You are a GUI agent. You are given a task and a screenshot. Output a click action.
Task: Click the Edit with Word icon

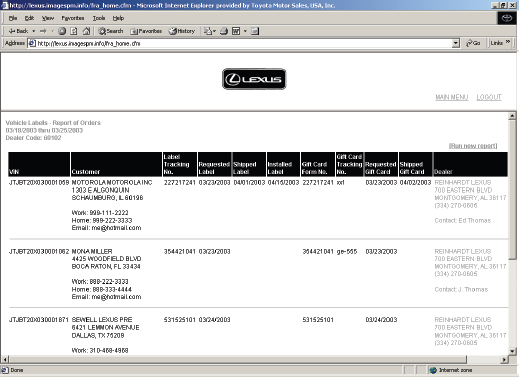point(236,31)
